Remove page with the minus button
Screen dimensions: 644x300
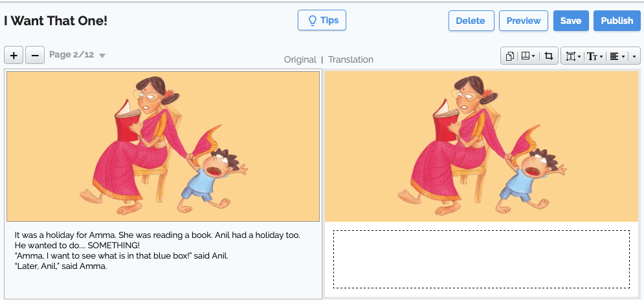pyautogui.click(x=35, y=56)
